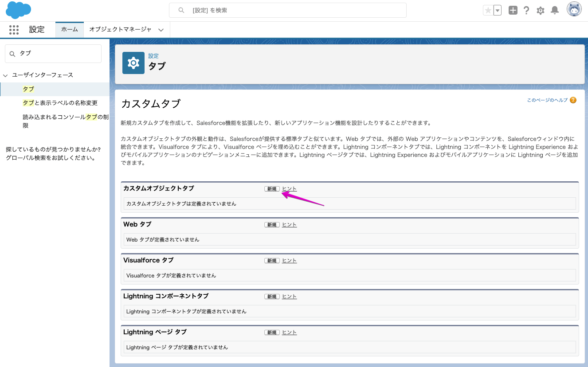Click 新規 for カスタムオブジェクトタブ
Screen dimensions: 588x367
pyautogui.click(x=272, y=189)
